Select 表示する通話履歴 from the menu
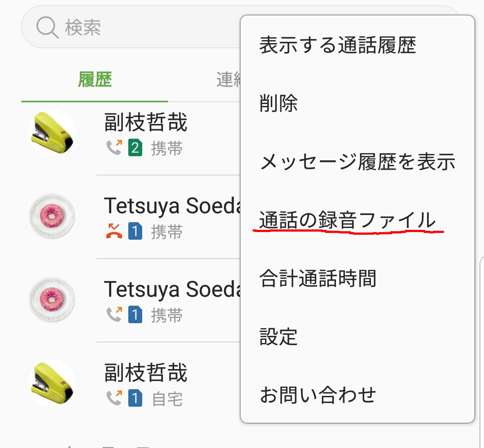 point(357,45)
